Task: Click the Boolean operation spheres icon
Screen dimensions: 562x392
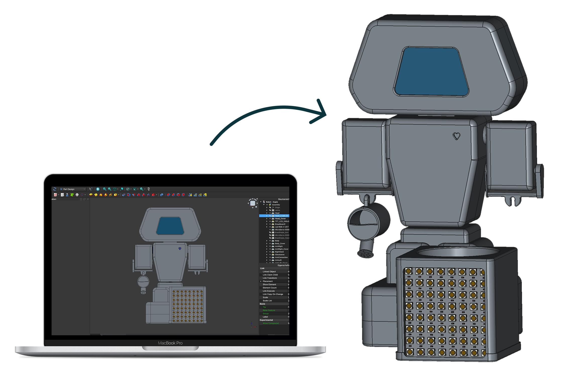Action: 162,195
